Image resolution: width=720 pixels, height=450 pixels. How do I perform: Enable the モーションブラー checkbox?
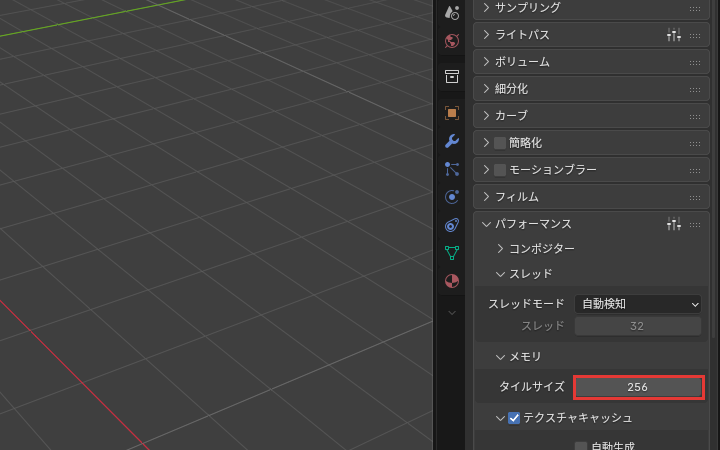(500, 170)
